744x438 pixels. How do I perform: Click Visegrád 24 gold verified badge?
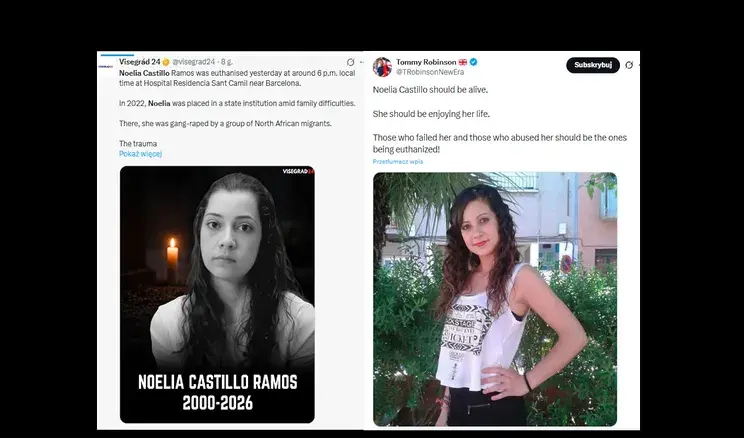(x=166, y=62)
